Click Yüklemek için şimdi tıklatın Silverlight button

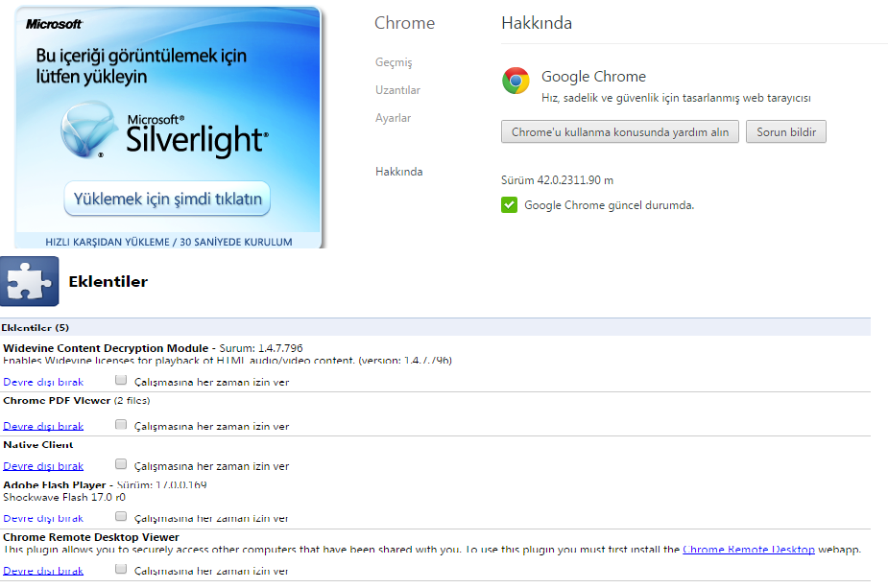[x=167, y=199]
